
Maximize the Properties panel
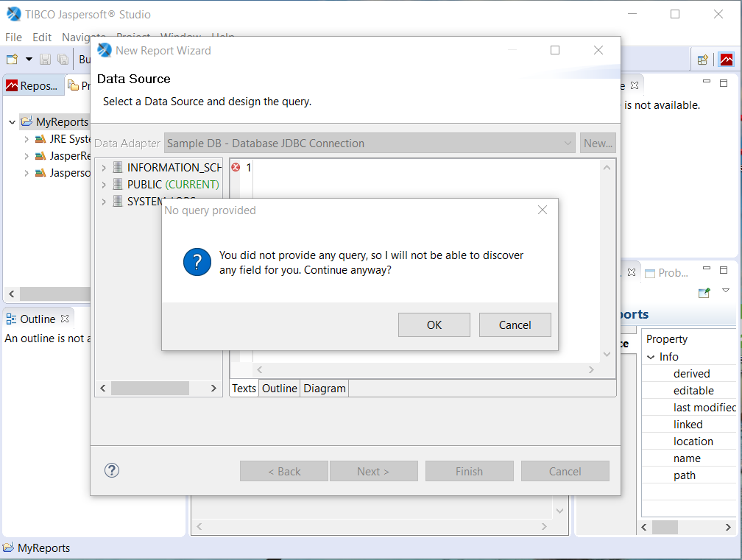(x=724, y=270)
